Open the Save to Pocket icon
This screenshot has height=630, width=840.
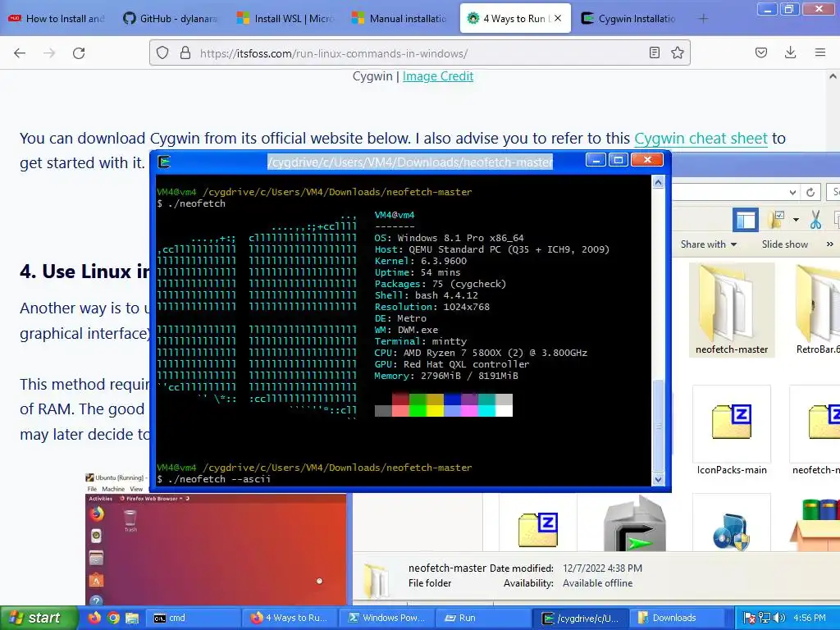pyautogui.click(x=761, y=52)
